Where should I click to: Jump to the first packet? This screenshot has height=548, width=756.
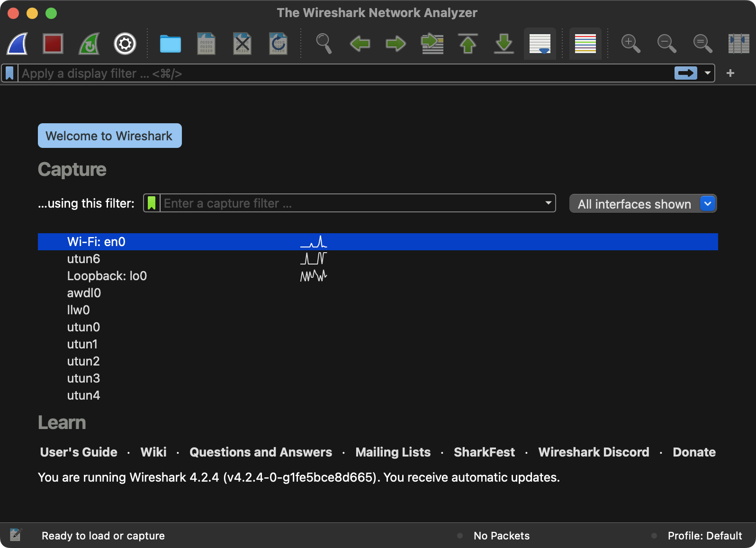[x=468, y=44]
